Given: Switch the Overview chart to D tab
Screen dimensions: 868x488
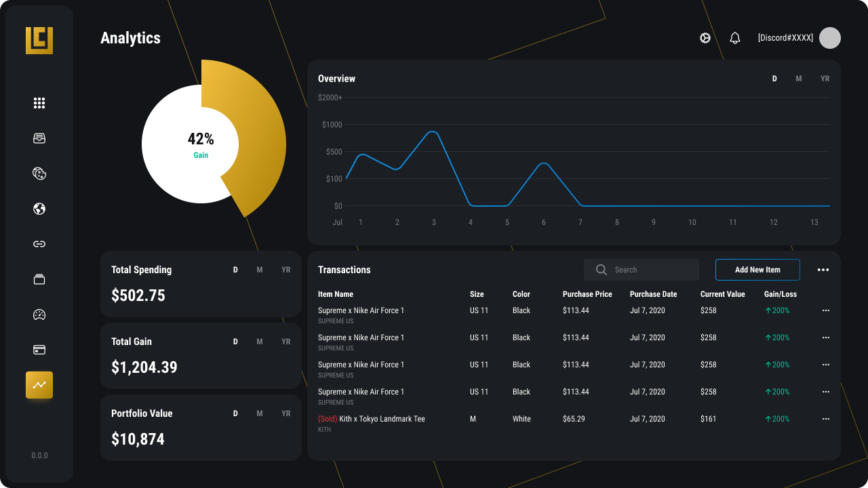Looking at the screenshot, I should pos(774,79).
